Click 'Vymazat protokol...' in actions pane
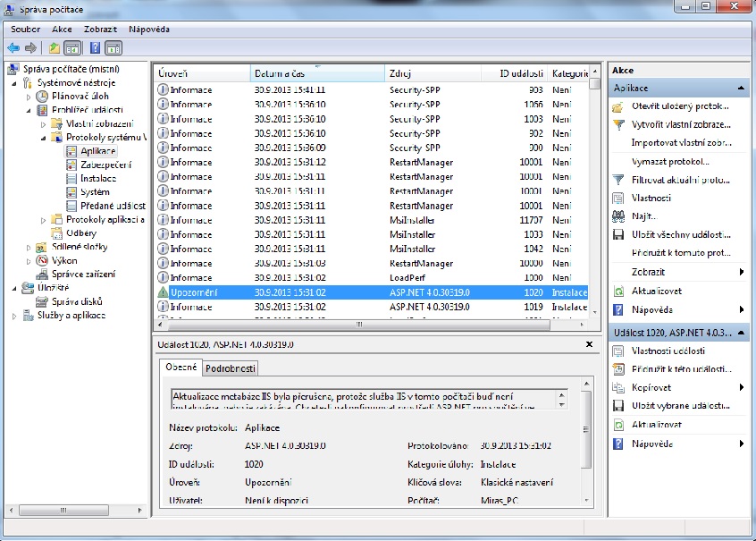This screenshot has height=541, width=756. (669, 161)
